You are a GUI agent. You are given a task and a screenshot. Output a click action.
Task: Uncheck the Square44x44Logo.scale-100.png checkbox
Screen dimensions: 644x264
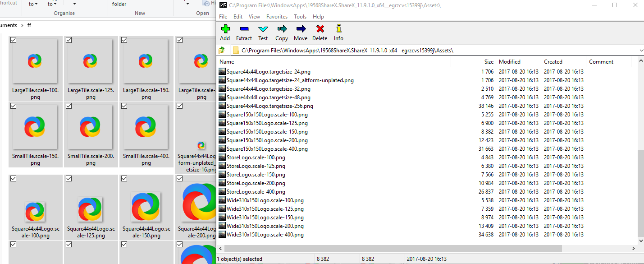(x=14, y=179)
